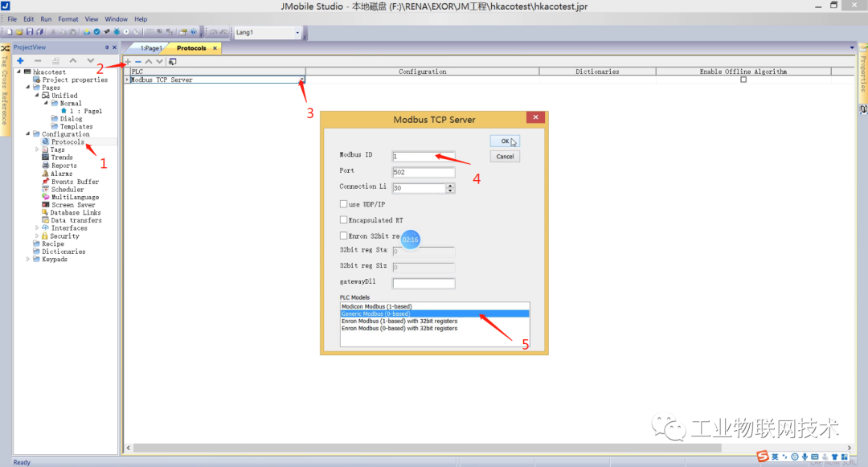Image resolution: width=868 pixels, height=467 pixels.
Task: Enable the Enron 32bit register checkbox
Action: pos(345,236)
